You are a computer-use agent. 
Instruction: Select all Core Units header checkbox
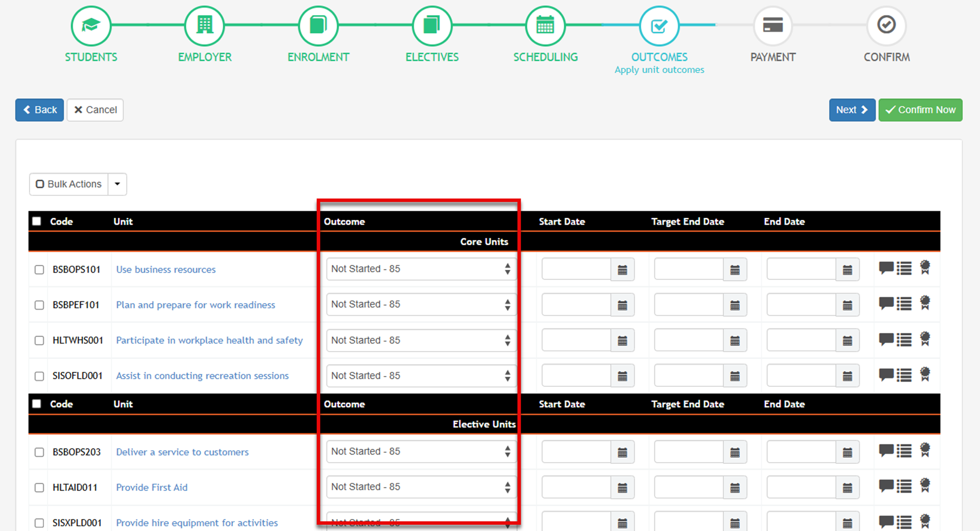[x=36, y=221]
